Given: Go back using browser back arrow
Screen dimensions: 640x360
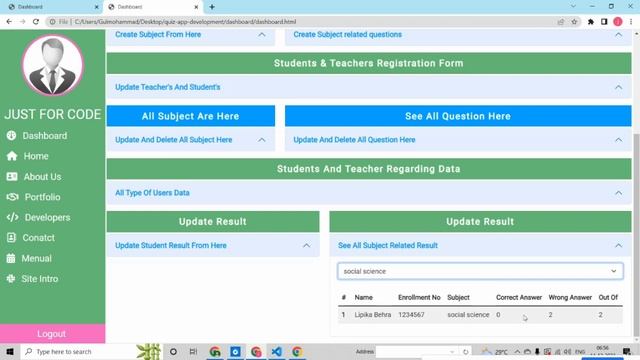Looking at the screenshot, I should (9, 22).
